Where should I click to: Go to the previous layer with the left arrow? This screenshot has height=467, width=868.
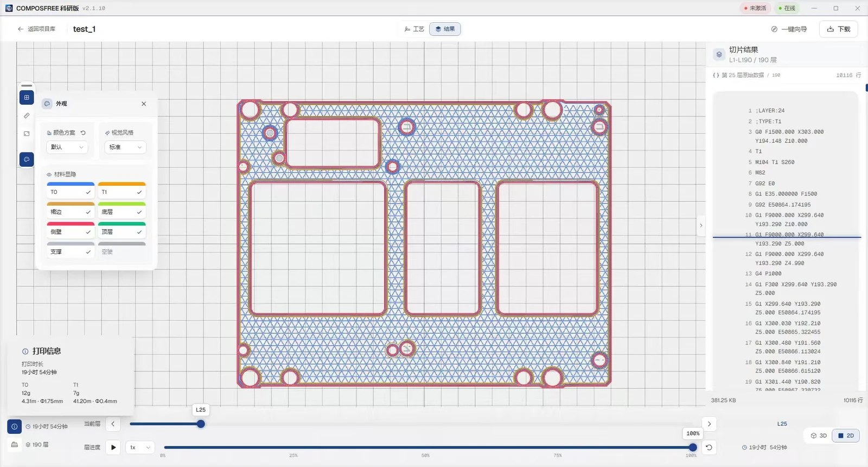113,424
